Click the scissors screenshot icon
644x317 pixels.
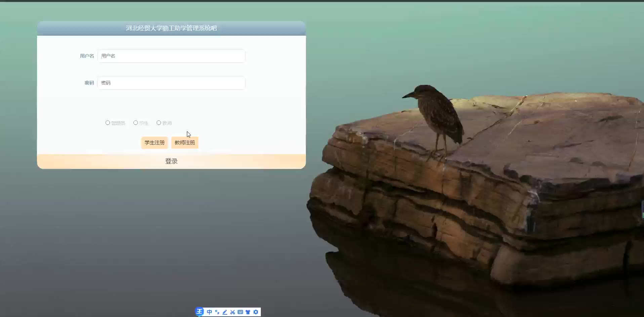click(233, 312)
